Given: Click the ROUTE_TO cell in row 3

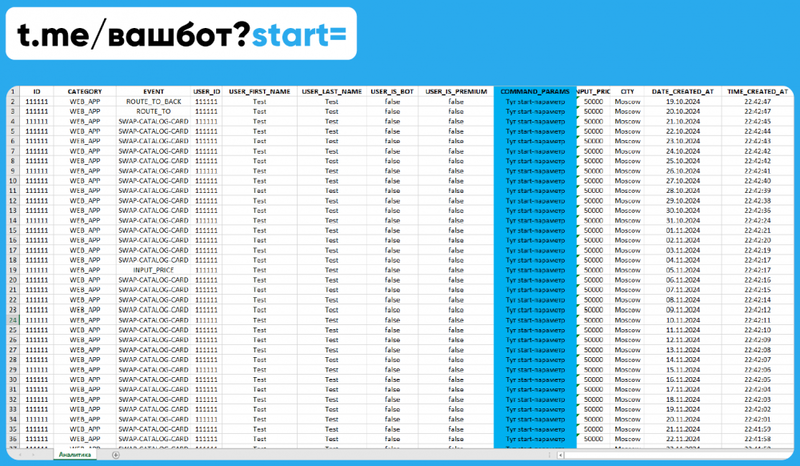Looking at the screenshot, I should tap(154, 111).
